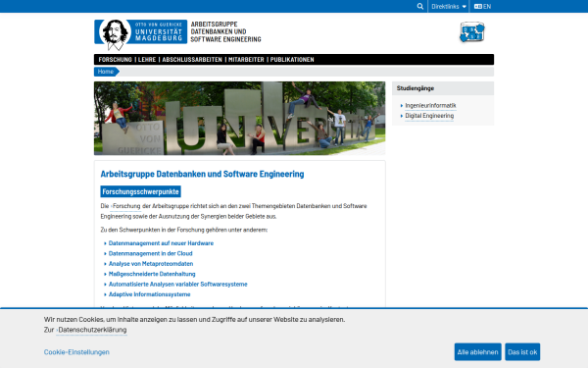Click the university sculpture banner image
This screenshot has width=588, height=368.
[240, 119]
